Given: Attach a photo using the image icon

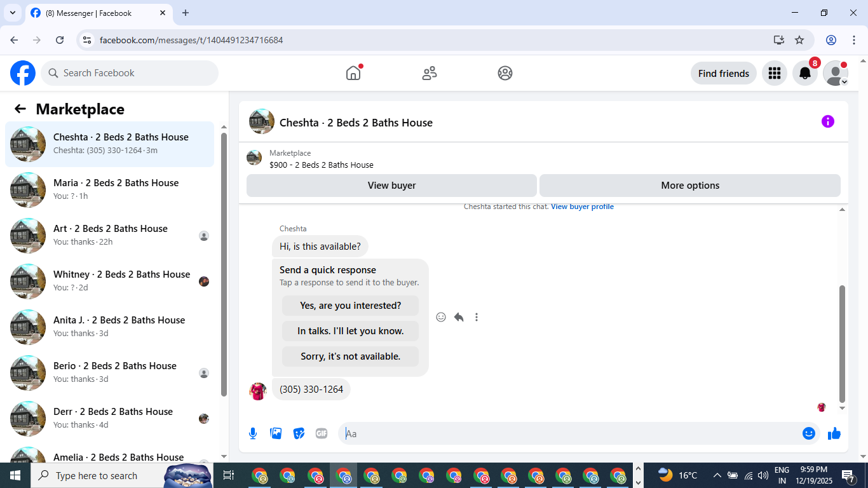Looking at the screenshot, I should [276, 433].
